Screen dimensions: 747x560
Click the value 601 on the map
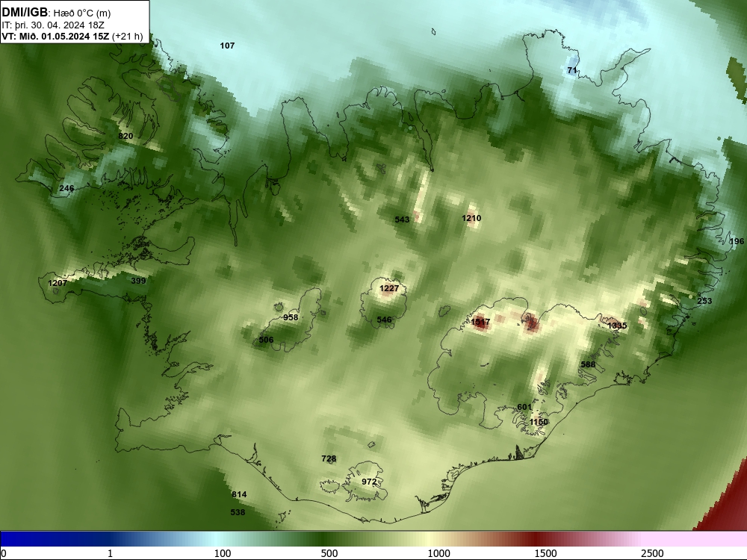(x=524, y=407)
